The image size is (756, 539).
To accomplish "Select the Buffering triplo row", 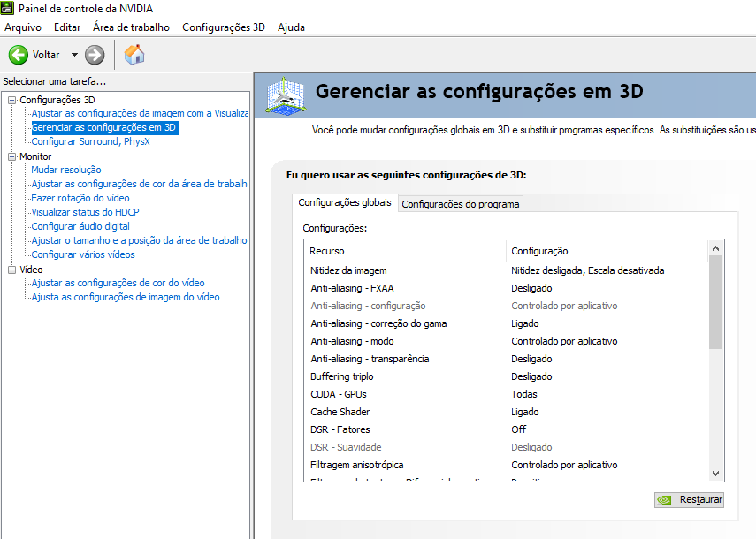I will tap(507, 376).
